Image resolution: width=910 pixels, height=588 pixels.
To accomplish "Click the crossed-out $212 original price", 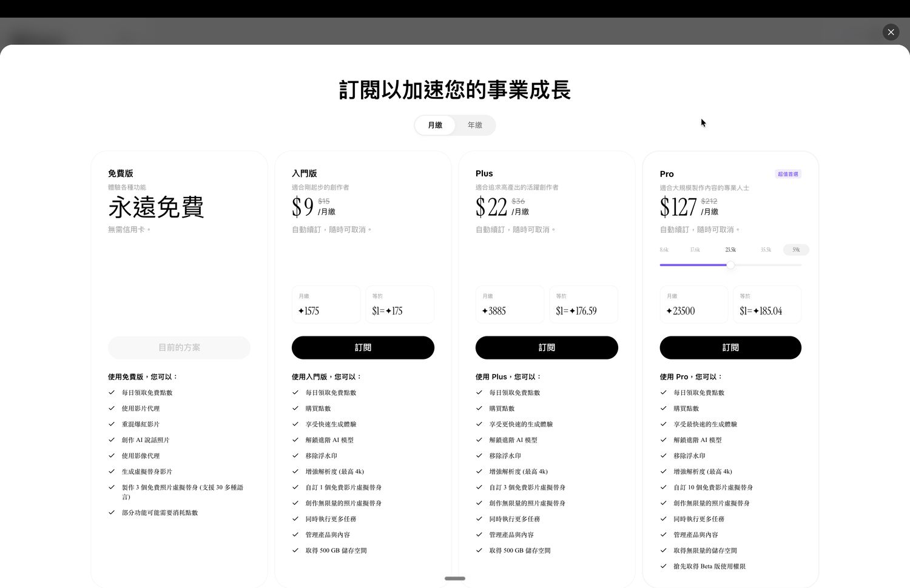I will click(709, 201).
